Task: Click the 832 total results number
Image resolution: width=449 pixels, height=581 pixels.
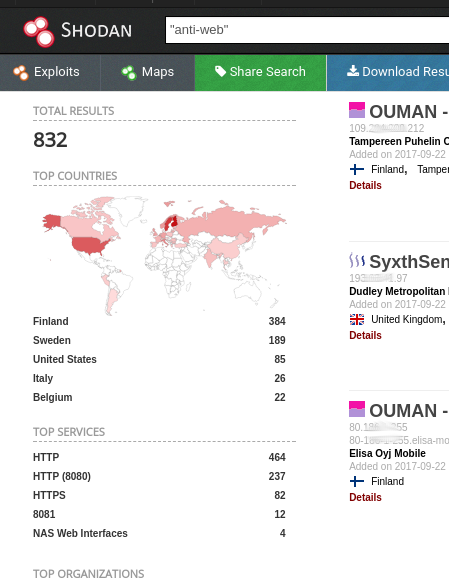Action: [50, 140]
